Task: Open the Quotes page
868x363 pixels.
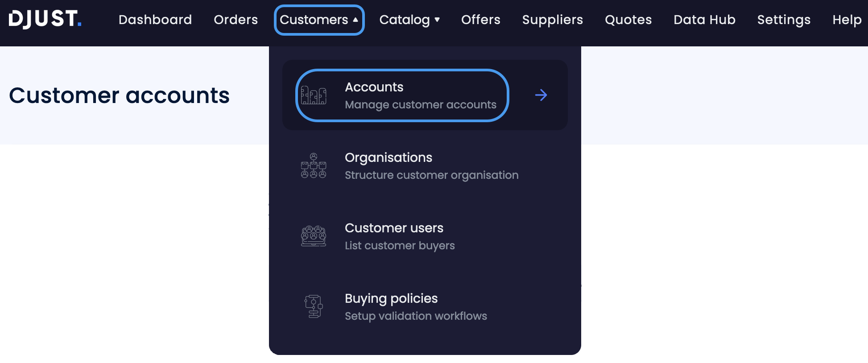Action: (628, 20)
